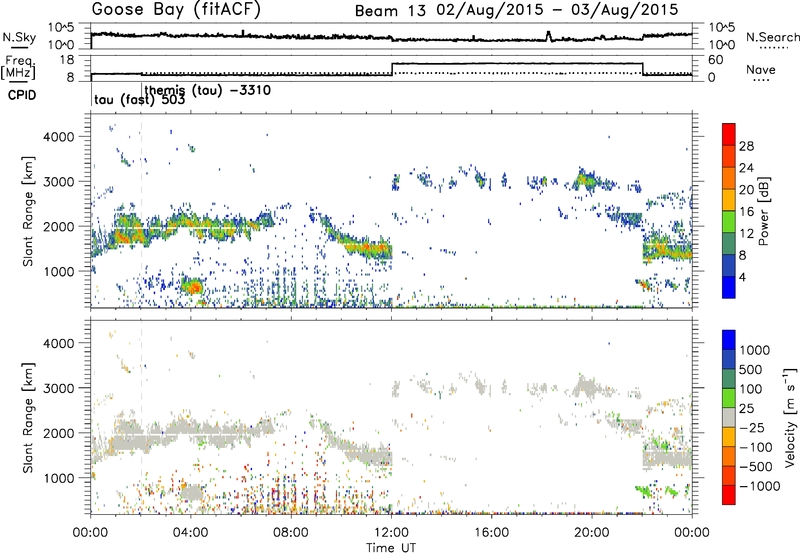Click the 'Freq. [MHz]' axis label
The width and height of the screenshot is (800, 554).
tap(18, 68)
